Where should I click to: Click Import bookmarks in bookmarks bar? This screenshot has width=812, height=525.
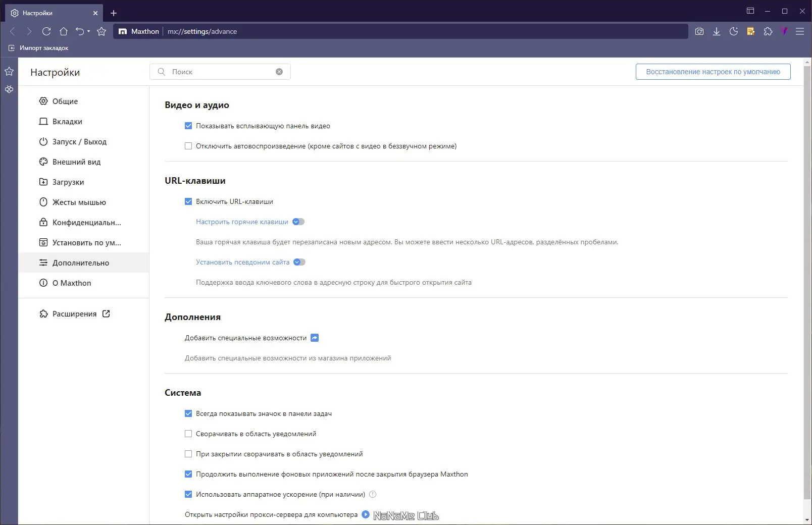coord(38,48)
